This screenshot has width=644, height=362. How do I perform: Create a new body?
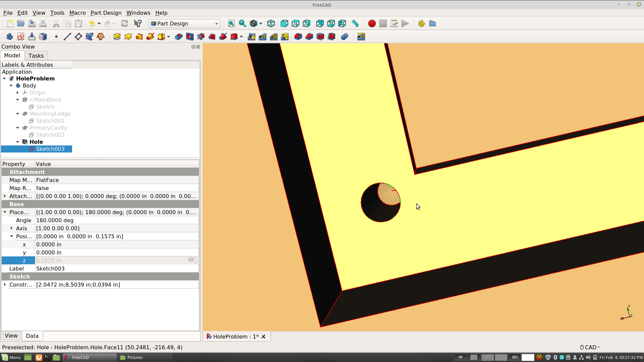(10, 37)
